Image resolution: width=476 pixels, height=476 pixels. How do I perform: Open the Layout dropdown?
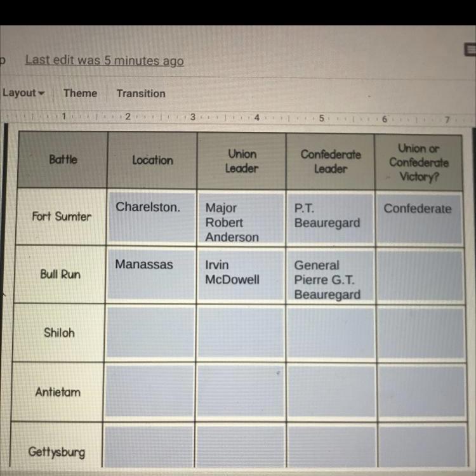tap(23, 93)
